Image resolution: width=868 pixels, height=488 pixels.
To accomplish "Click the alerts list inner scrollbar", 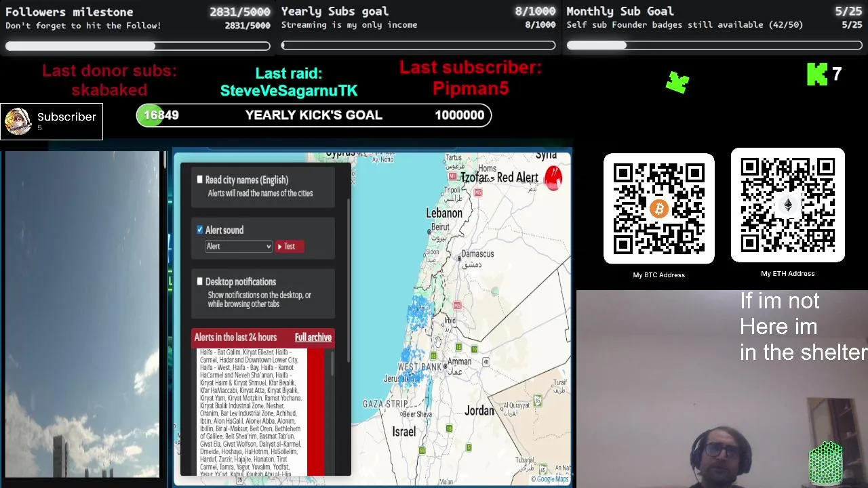I will point(332,364).
